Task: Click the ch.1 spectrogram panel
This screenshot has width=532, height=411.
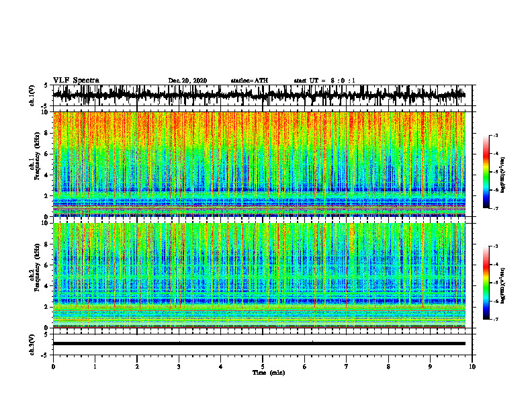Action: pos(259,164)
